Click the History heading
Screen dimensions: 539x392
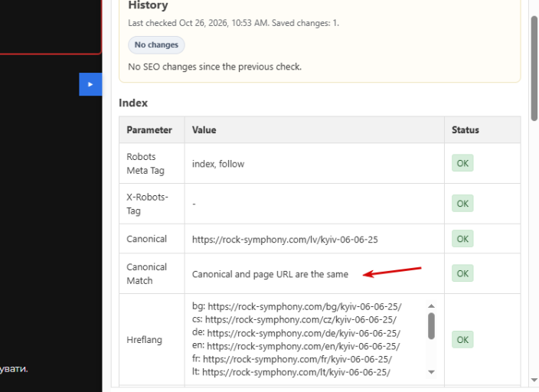point(149,5)
